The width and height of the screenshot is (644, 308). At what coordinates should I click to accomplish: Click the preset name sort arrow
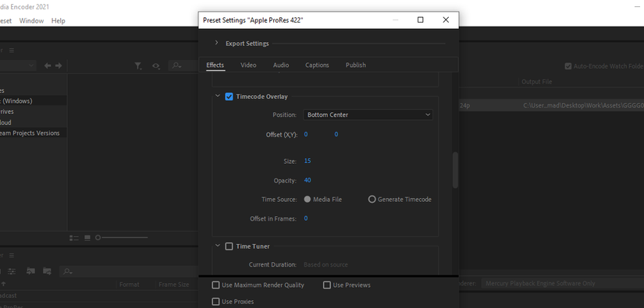(x=3, y=284)
